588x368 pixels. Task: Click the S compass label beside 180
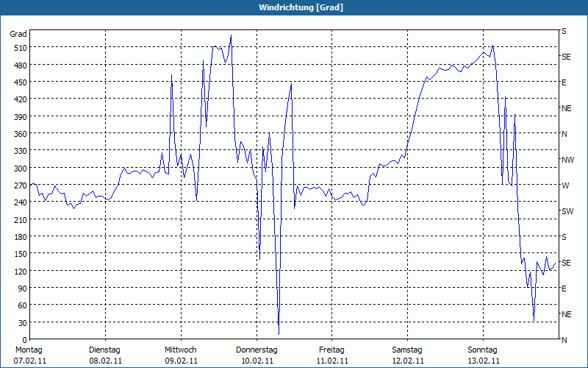[564, 237]
